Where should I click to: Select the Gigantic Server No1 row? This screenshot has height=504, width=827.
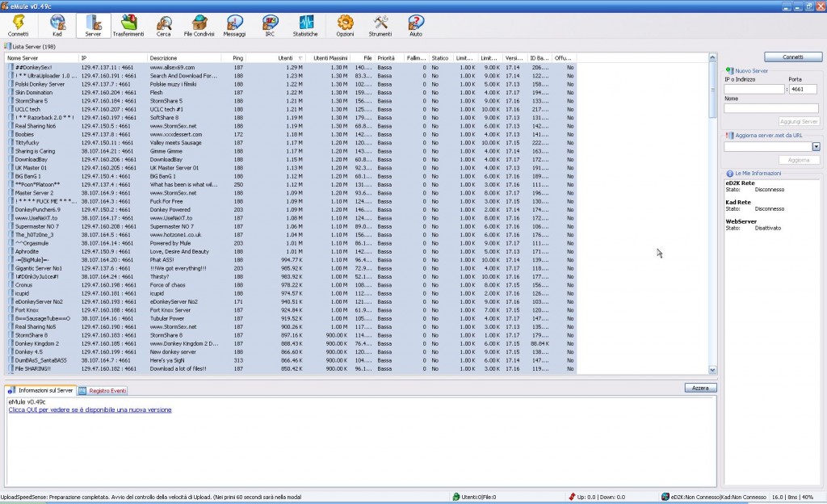[x=291, y=268]
